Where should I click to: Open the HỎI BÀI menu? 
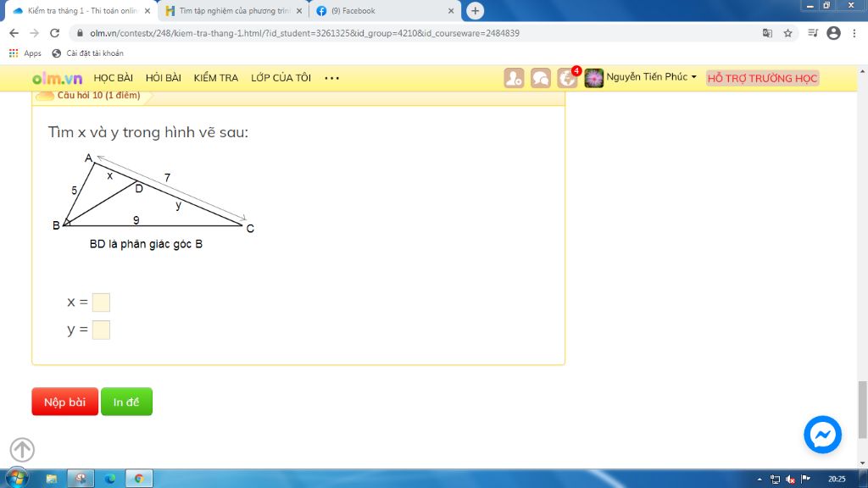point(164,78)
